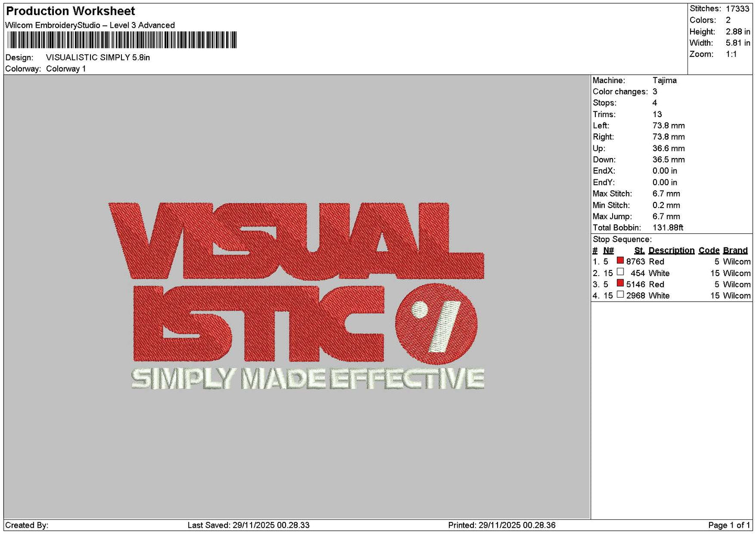Click the Down value '36.5 mm'

point(669,160)
